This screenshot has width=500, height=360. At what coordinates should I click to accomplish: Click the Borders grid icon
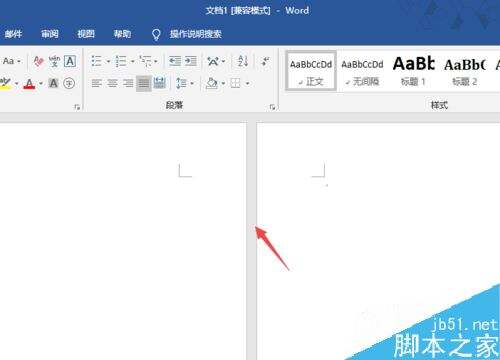[x=235, y=83]
